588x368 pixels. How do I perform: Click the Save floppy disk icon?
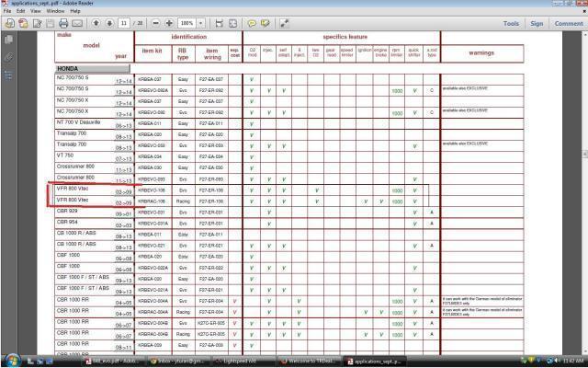click(x=50, y=23)
